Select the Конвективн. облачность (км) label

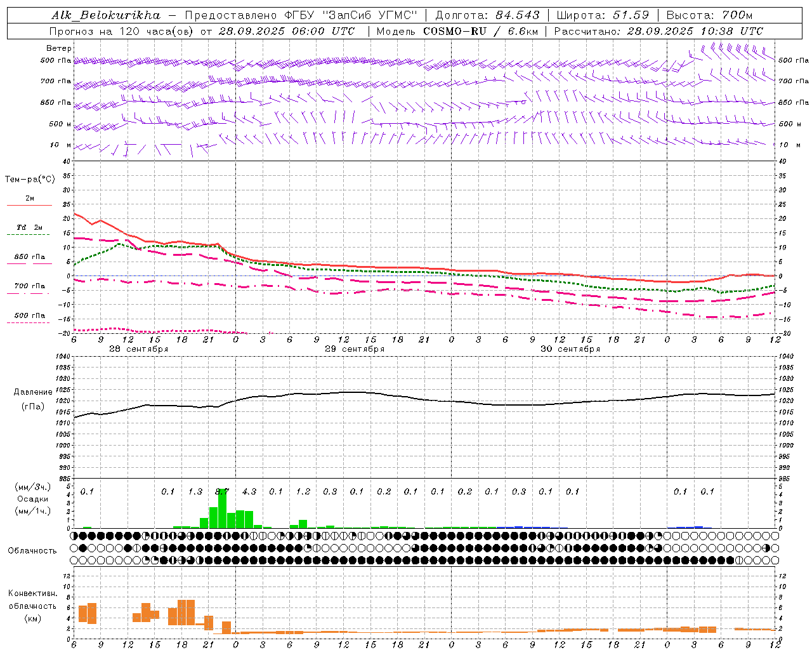32,606
